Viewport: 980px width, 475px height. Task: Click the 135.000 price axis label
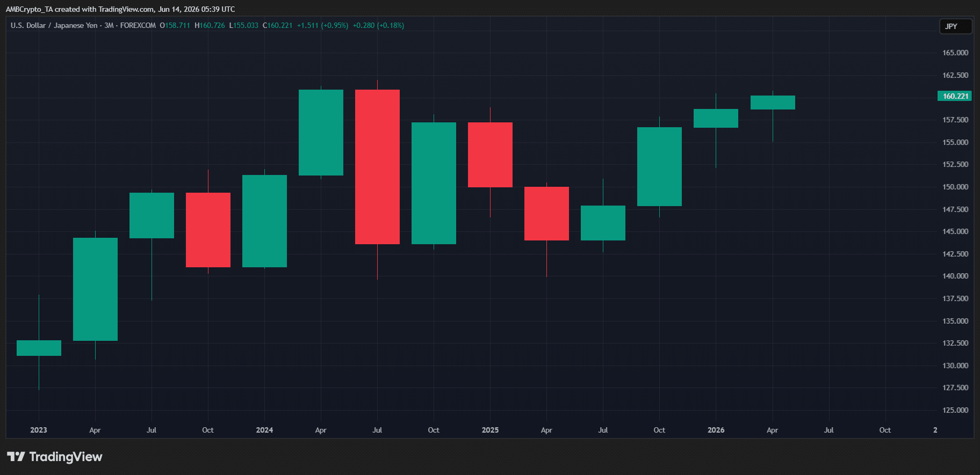(955, 321)
